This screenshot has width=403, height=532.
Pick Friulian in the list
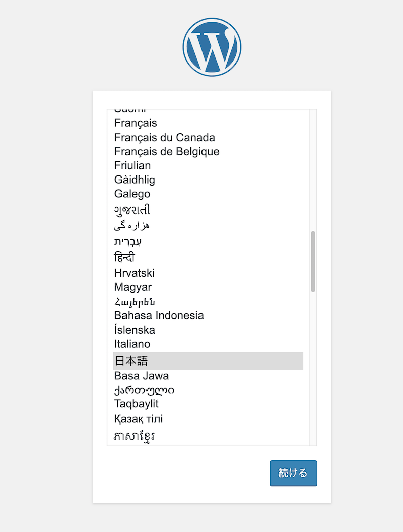tap(132, 166)
